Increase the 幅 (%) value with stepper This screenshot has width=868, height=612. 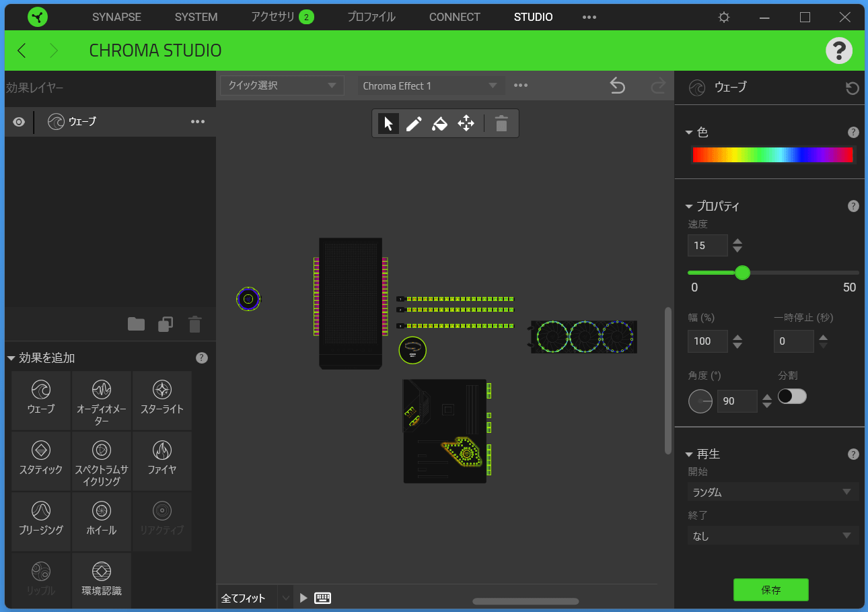pyautogui.click(x=737, y=338)
